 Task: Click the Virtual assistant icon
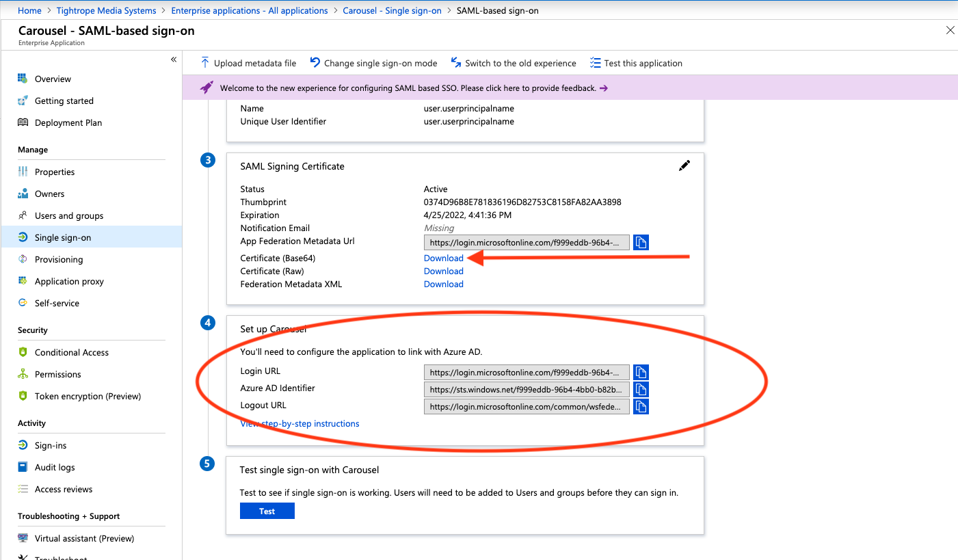23,538
